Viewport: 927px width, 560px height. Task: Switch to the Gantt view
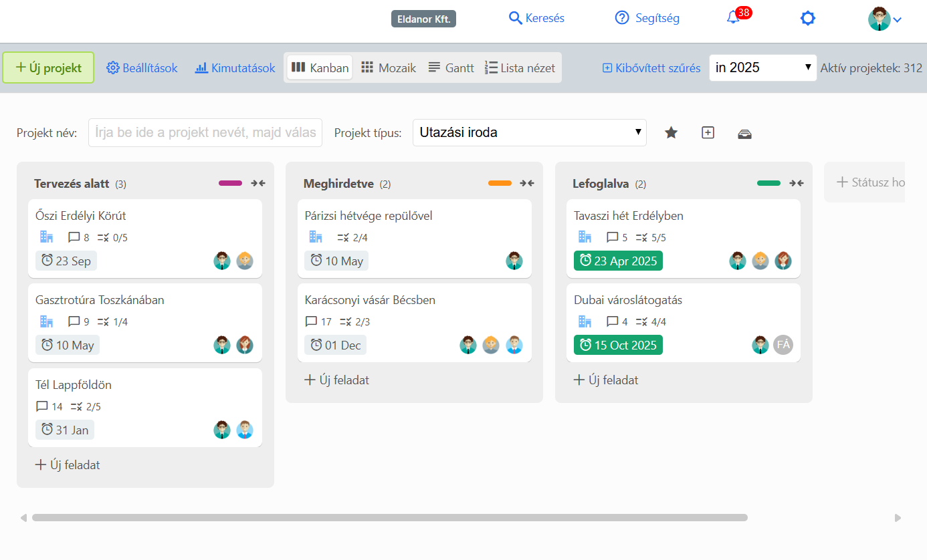pyautogui.click(x=451, y=67)
